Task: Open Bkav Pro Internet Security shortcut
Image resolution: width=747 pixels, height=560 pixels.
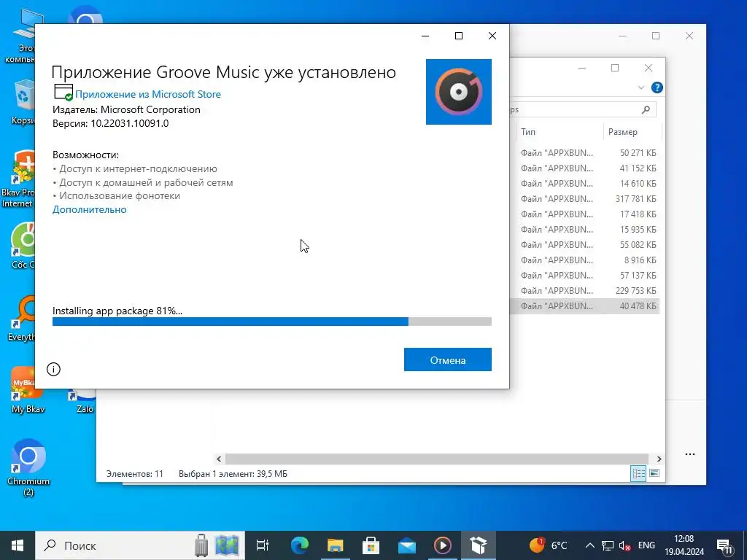Action: tap(18, 179)
